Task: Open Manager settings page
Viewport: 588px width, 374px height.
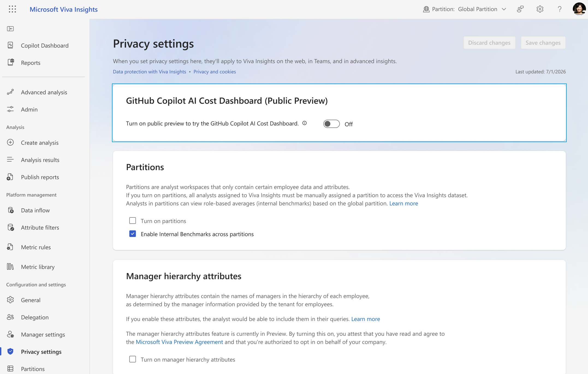Action: pos(43,334)
